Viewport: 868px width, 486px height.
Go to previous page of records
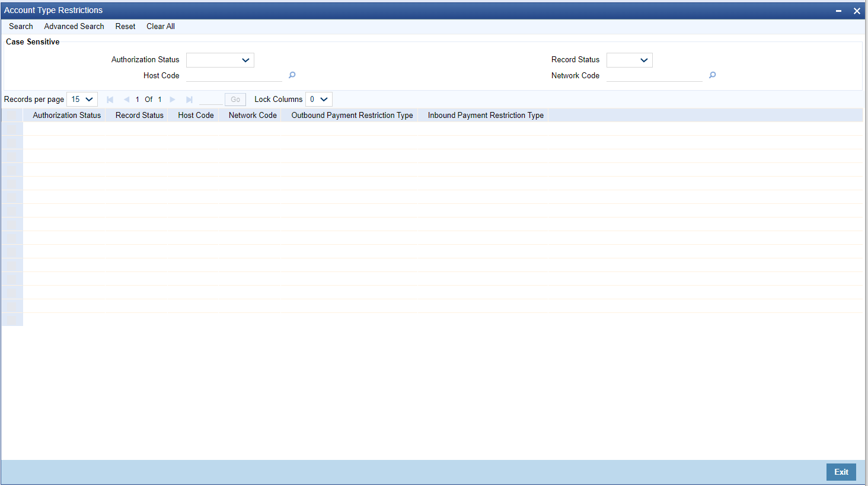pyautogui.click(x=126, y=100)
